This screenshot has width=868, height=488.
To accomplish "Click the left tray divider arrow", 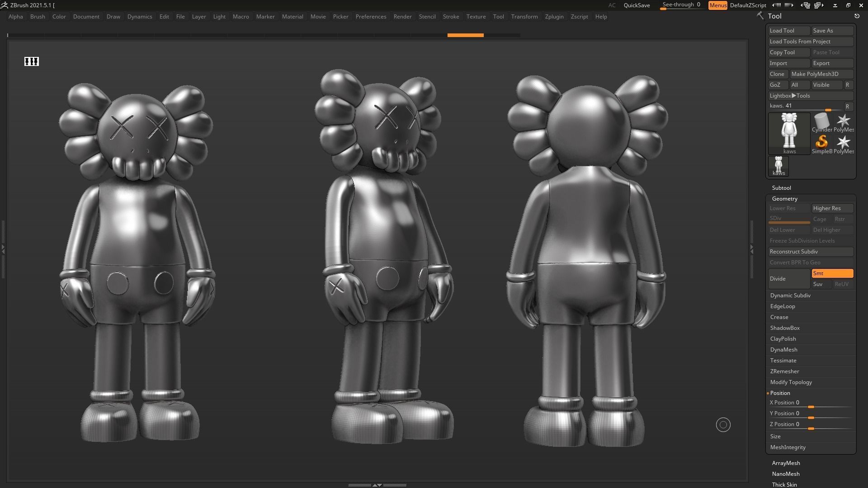I will [3, 249].
